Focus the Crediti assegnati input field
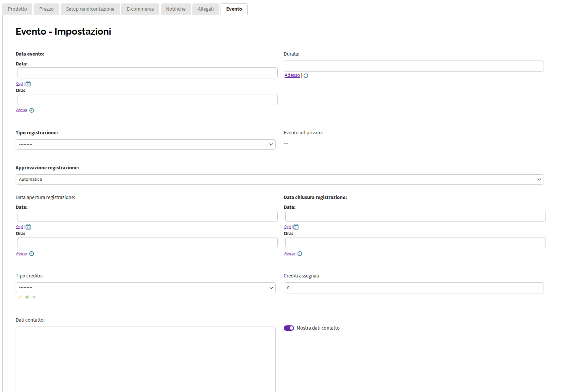563x392 pixels. tap(414, 288)
